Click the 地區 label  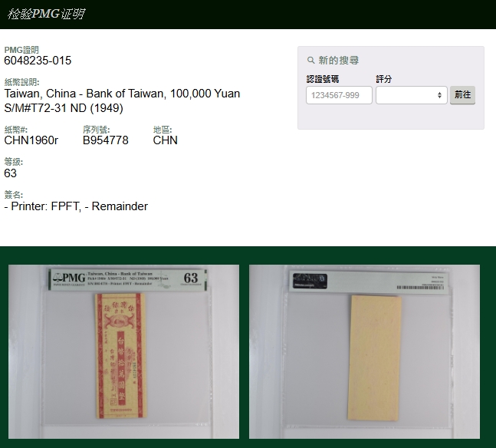[163, 130]
